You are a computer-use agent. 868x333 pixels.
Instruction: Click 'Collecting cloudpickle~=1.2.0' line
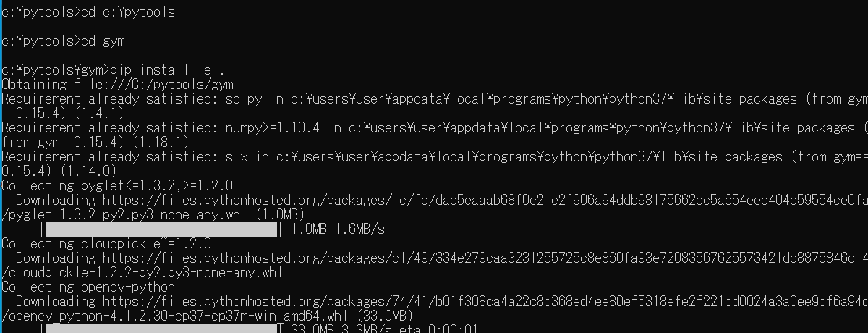(106, 244)
